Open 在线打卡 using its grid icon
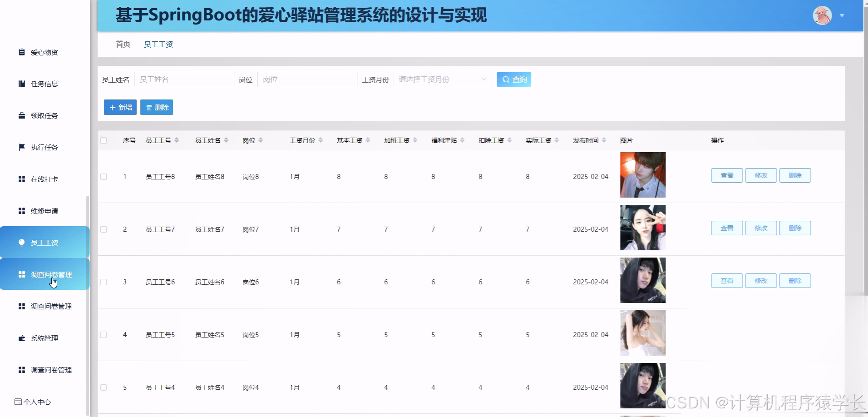Screen dimensions: 868x417 click(21, 179)
